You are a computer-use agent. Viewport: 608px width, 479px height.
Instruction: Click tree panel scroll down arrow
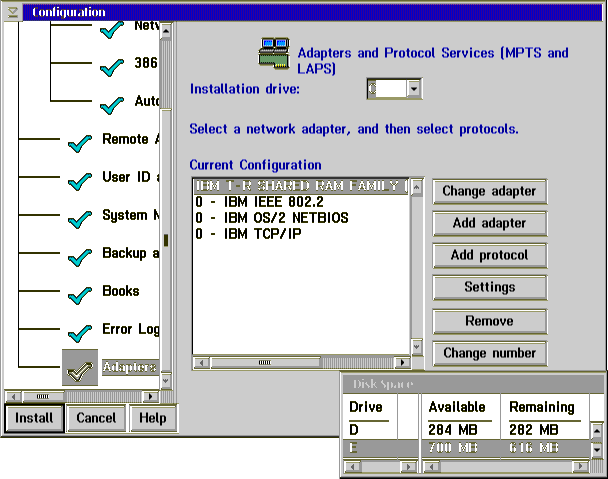point(166,380)
